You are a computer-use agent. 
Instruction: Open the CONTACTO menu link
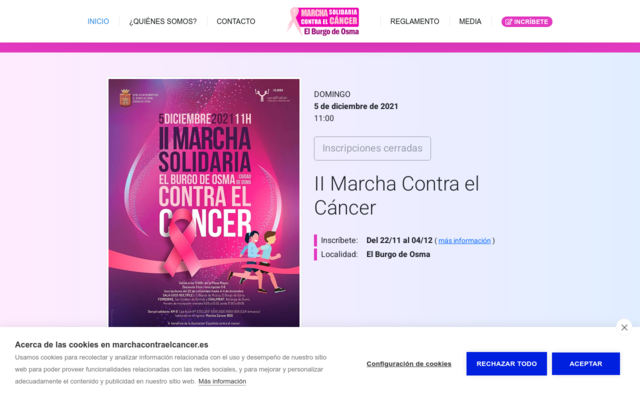click(x=236, y=21)
